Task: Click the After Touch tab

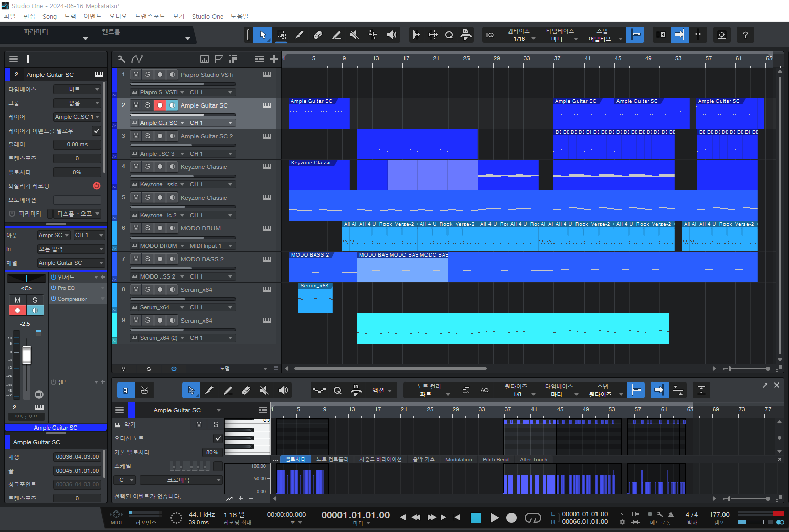Action: point(534,459)
